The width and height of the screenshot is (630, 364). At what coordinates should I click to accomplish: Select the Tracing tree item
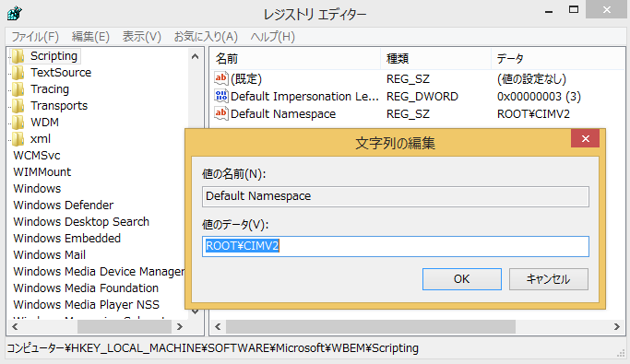pos(50,89)
